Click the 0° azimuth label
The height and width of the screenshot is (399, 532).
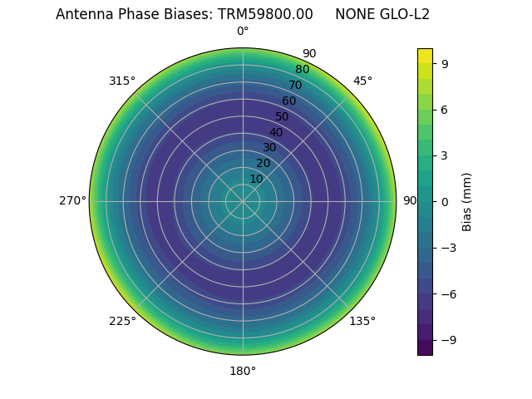(243, 32)
